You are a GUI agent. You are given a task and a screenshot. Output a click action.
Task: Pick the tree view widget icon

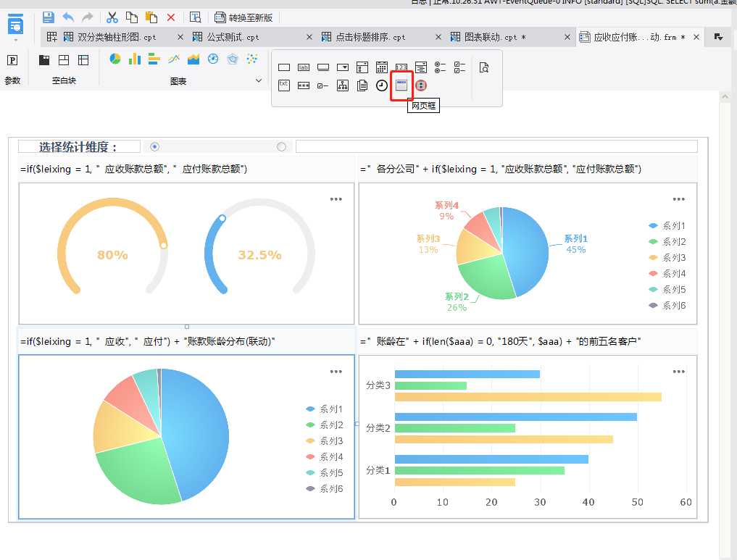(343, 85)
